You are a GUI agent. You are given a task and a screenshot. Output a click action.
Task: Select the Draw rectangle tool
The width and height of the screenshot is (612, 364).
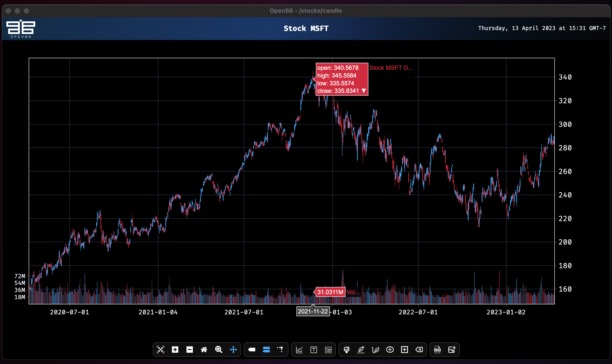404,349
